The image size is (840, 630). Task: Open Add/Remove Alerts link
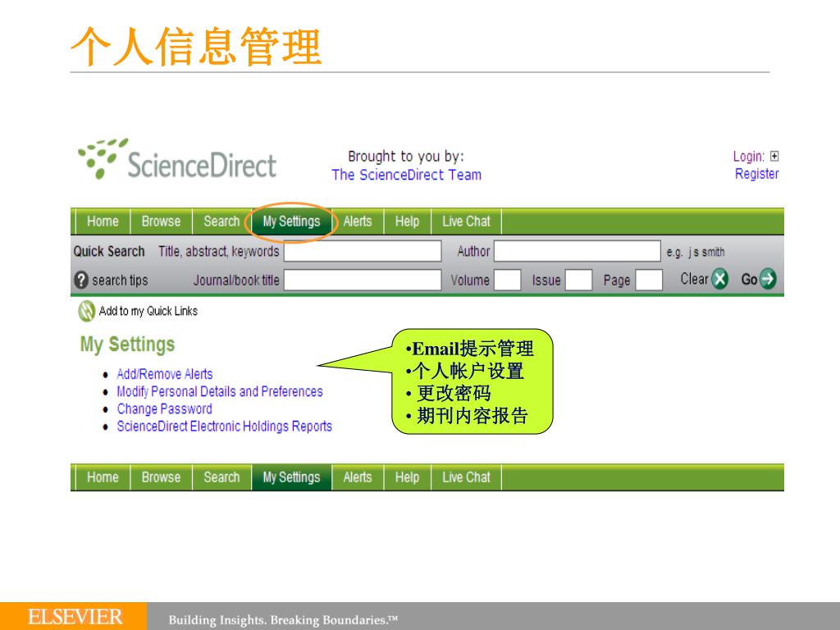[164, 374]
